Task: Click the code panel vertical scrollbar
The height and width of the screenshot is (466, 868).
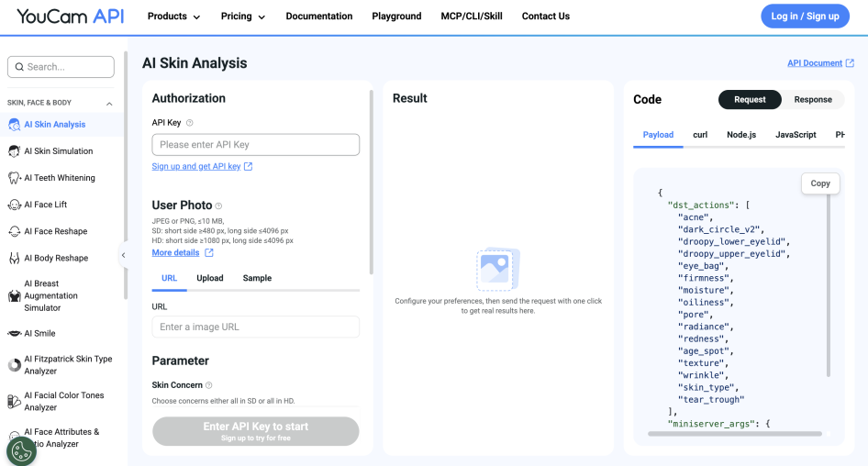Action: click(x=829, y=283)
